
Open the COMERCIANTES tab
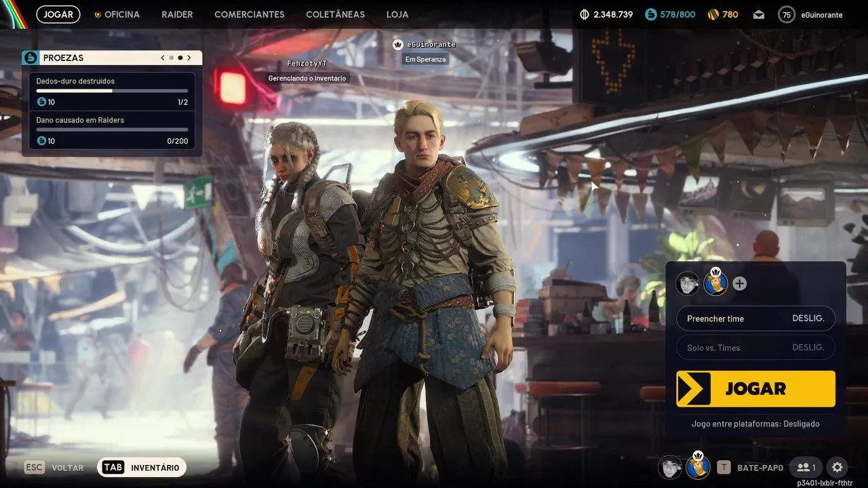250,14
